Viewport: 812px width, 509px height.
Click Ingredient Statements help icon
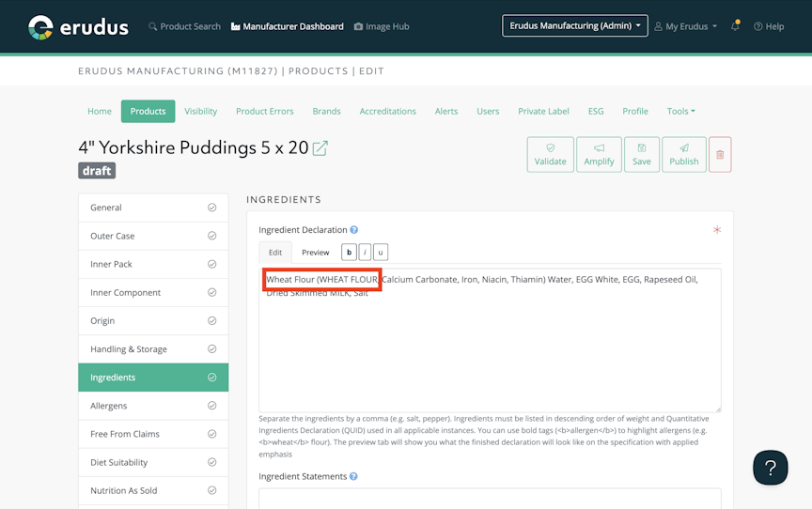[353, 476]
